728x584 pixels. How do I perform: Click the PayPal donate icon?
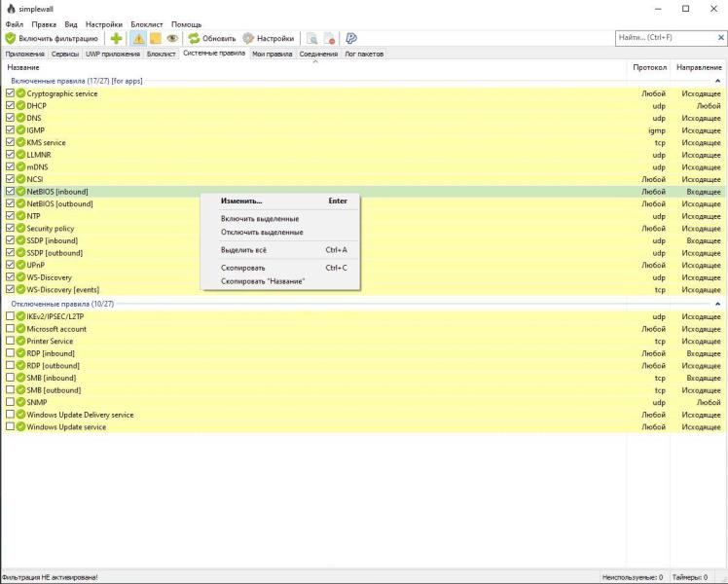coord(351,39)
